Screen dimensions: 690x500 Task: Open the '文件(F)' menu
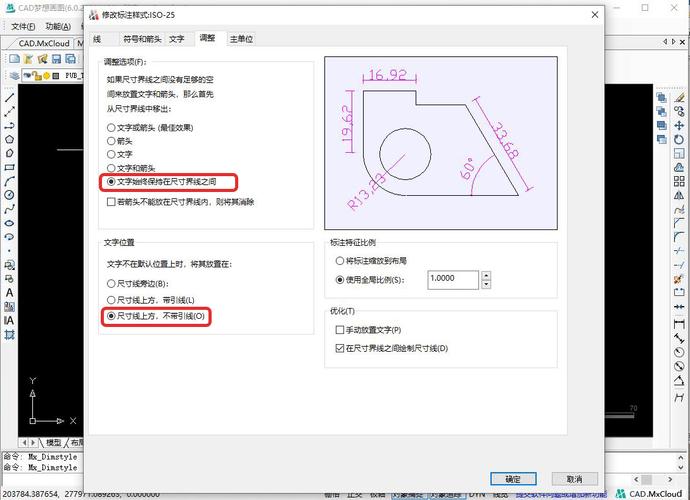pos(23,27)
